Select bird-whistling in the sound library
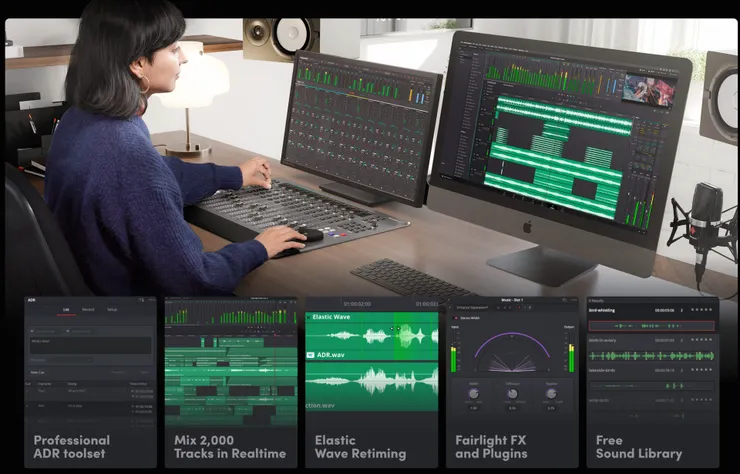Viewport: 740px width, 474px height. 602,311
